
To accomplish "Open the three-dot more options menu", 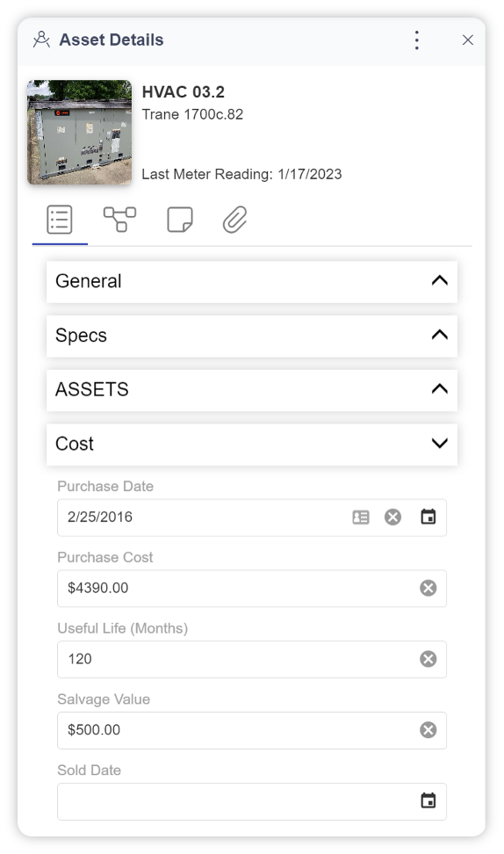I will [x=417, y=40].
